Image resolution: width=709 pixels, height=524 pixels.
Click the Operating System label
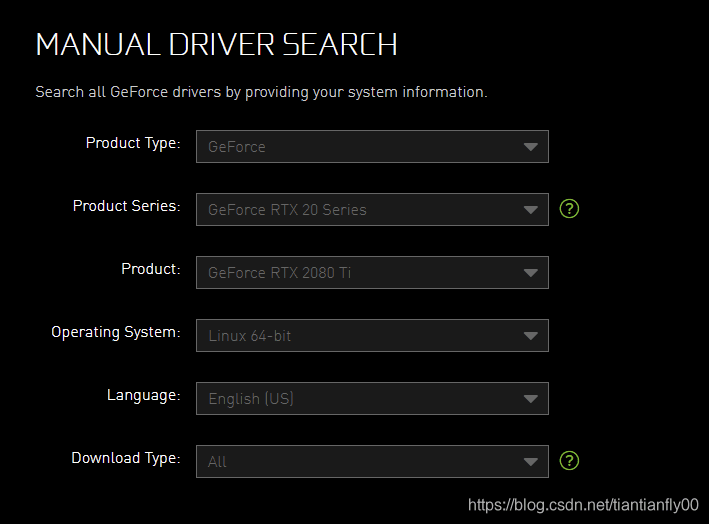116,332
